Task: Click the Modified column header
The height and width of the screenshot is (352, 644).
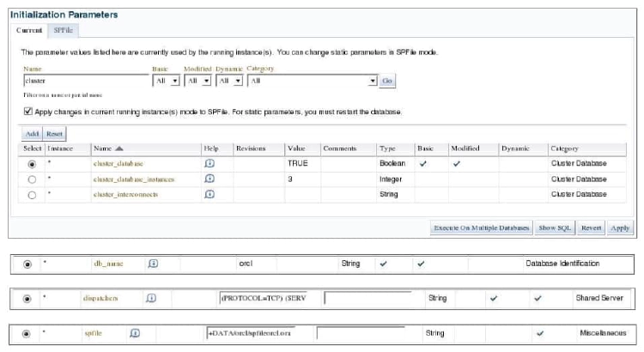Action: pyautogui.click(x=465, y=149)
